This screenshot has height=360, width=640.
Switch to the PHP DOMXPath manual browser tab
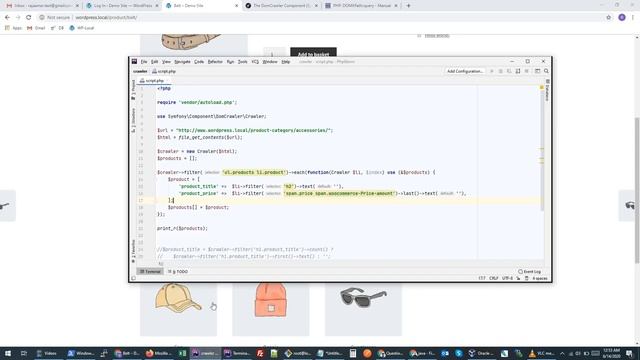click(x=361, y=6)
